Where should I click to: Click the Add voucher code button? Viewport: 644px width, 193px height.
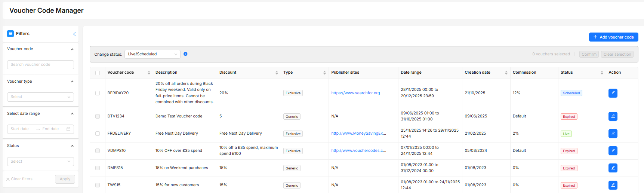[613, 37]
